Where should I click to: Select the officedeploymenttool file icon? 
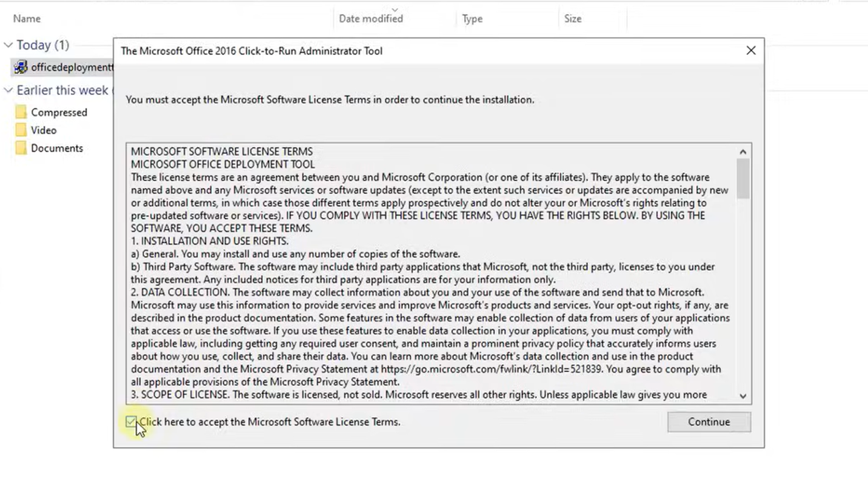tap(21, 67)
